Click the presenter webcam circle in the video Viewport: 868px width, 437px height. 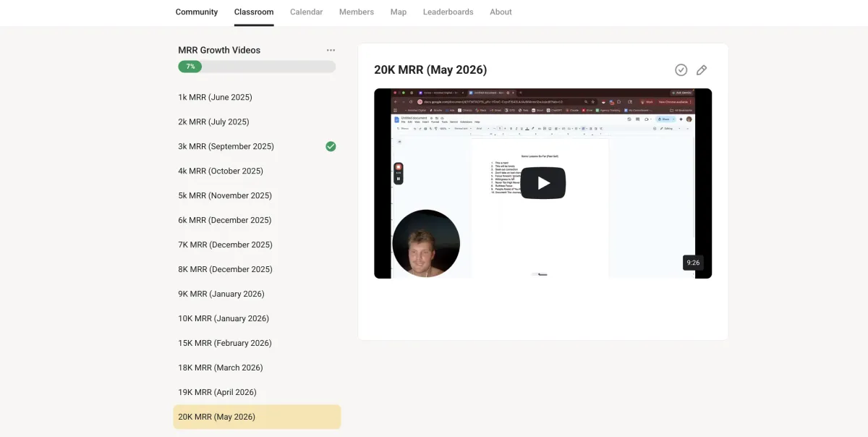[426, 243]
